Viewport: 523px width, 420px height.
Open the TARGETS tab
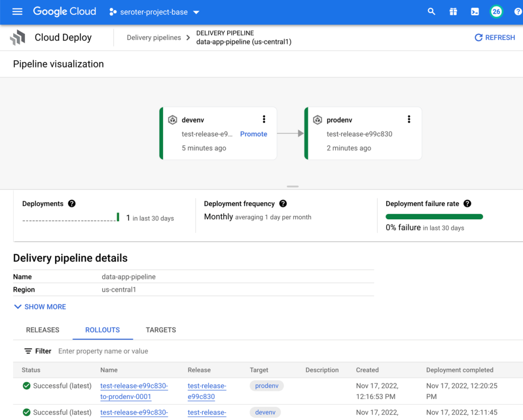[160, 330]
